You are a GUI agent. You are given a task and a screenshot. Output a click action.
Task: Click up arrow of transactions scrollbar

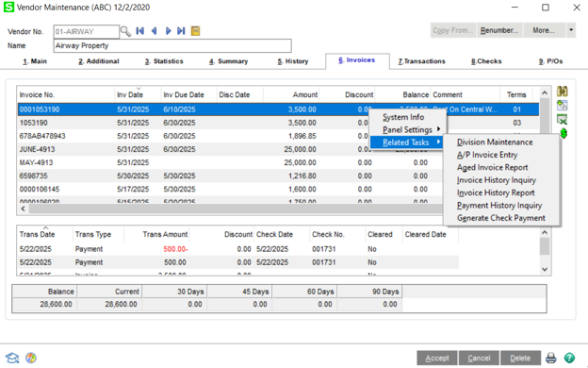(x=545, y=233)
